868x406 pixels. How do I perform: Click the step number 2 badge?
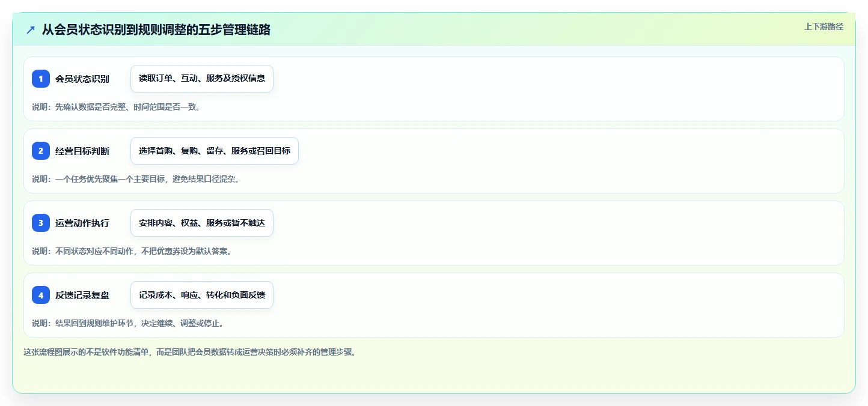coord(41,151)
